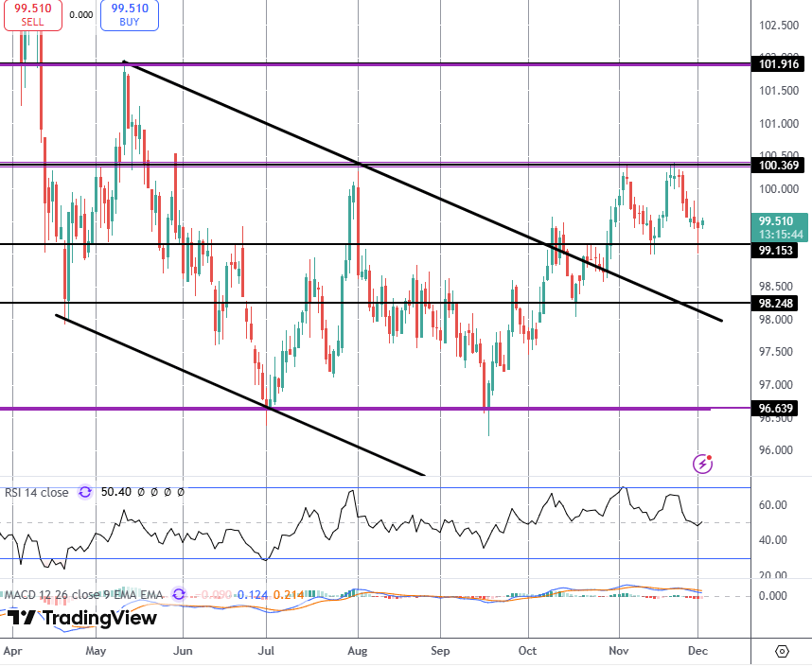Click the circular reload icon beside MACD
Screen dimensions: 812x667
tap(179, 593)
